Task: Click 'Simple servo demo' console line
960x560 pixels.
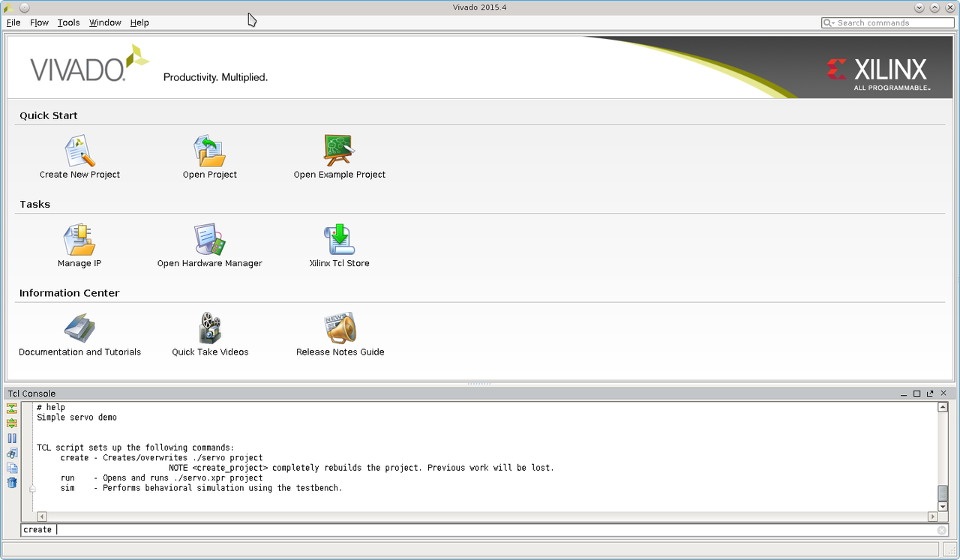Action: (x=76, y=418)
